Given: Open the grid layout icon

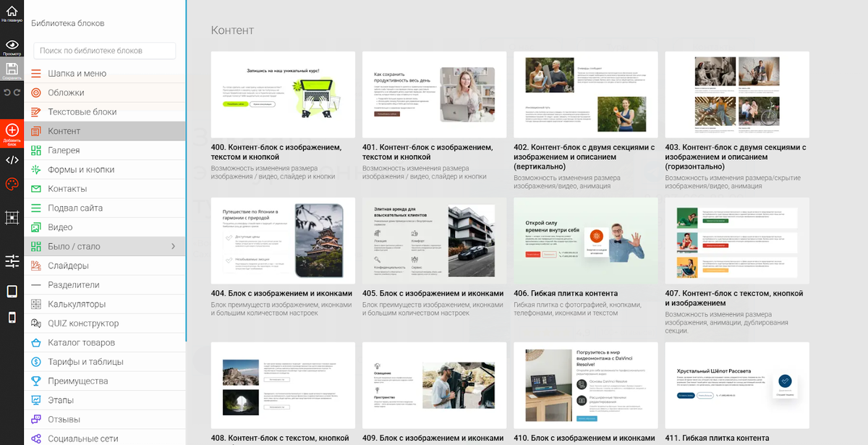Looking at the screenshot, I should click(12, 216).
